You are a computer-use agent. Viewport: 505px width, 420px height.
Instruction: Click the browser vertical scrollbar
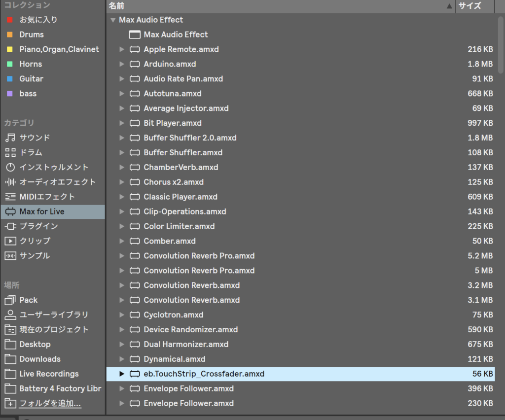coord(501,44)
